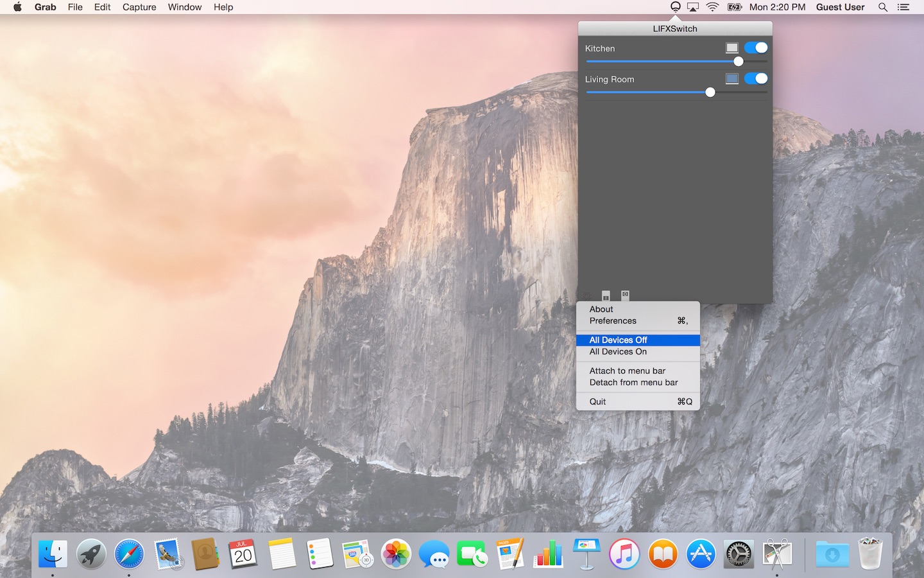Screen dimensions: 924x578
Task: Choose About from the LIFXSwitch menu
Action: click(x=638, y=309)
